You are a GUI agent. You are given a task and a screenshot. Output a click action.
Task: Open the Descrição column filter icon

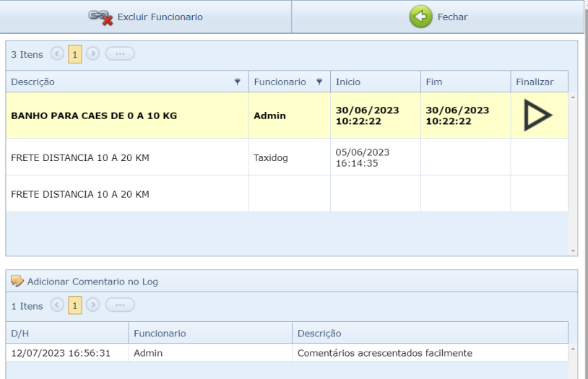coord(238,82)
